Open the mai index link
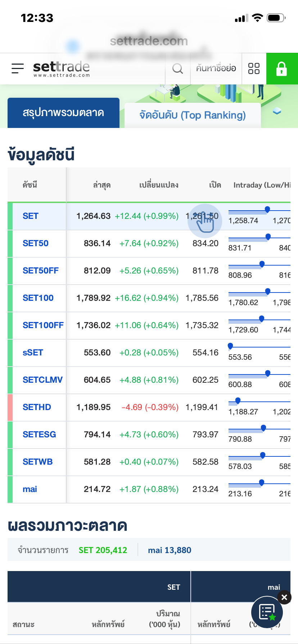The width and height of the screenshot is (298, 644). click(x=30, y=489)
